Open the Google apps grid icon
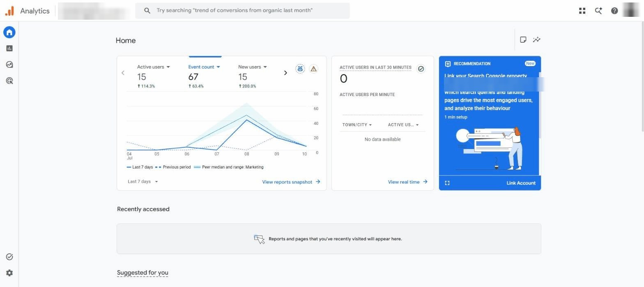The width and height of the screenshot is (644, 287). click(x=582, y=11)
